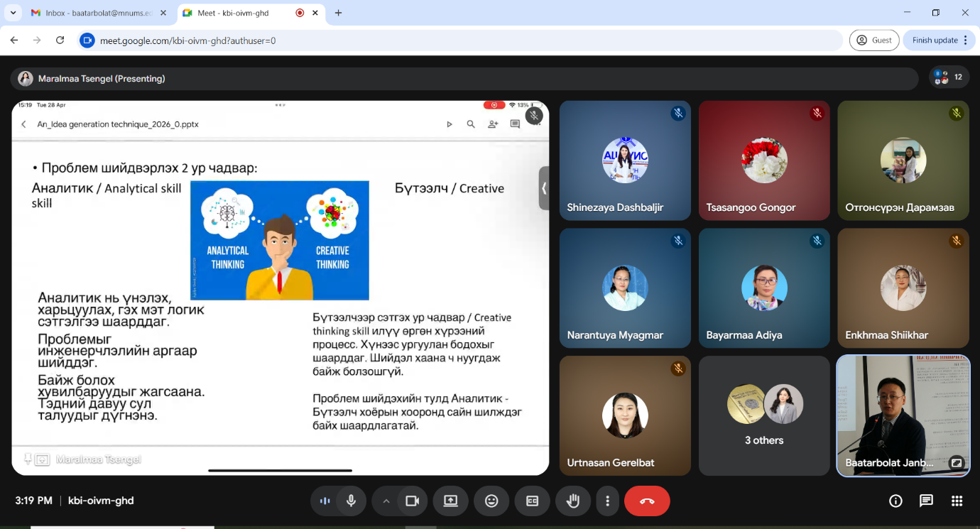Toggle the microphone button

click(351, 501)
